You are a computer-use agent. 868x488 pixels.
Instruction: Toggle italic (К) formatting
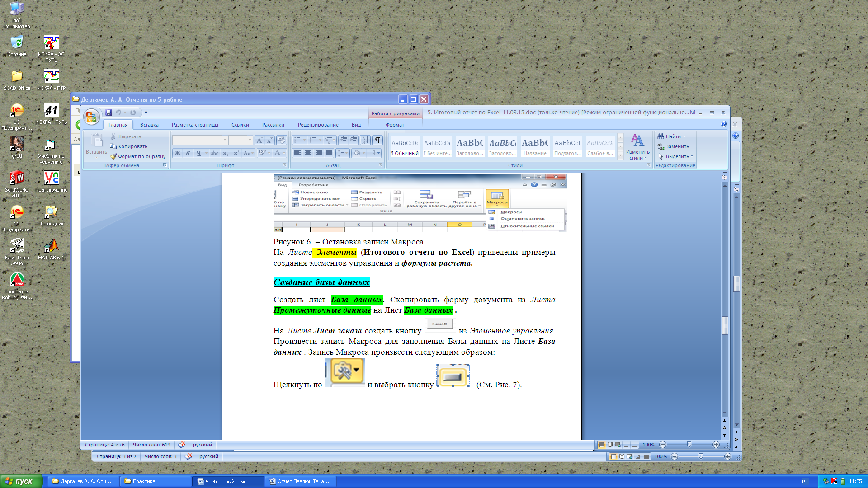(188, 153)
